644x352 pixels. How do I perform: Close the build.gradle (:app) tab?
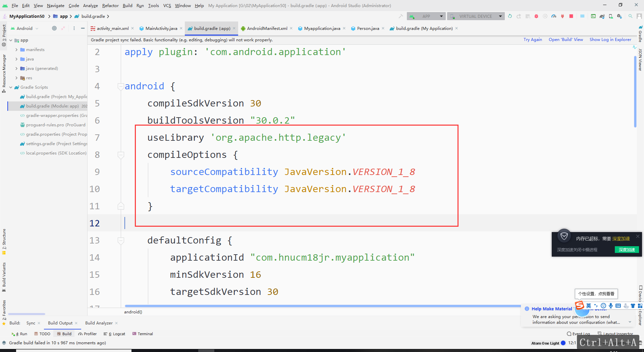pyautogui.click(x=234, y=28)
